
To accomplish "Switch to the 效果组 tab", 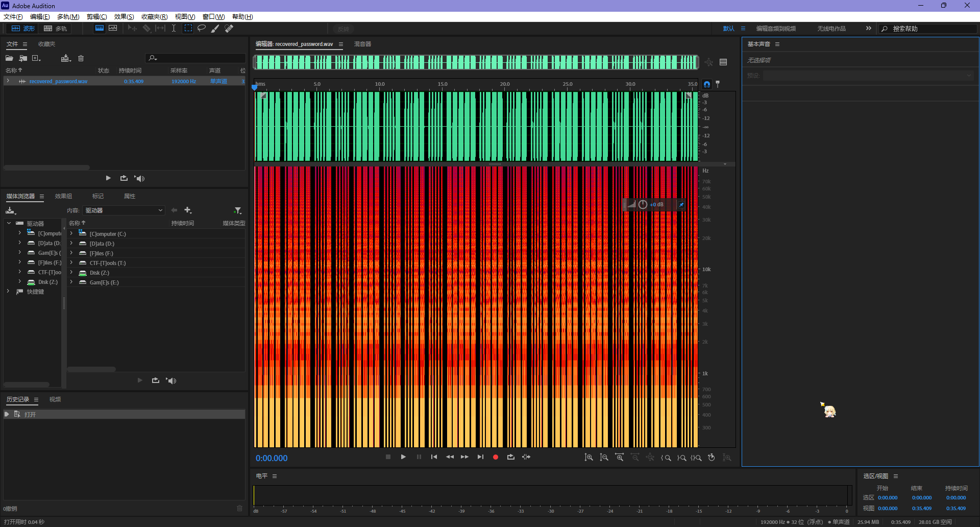I will 63,196.
